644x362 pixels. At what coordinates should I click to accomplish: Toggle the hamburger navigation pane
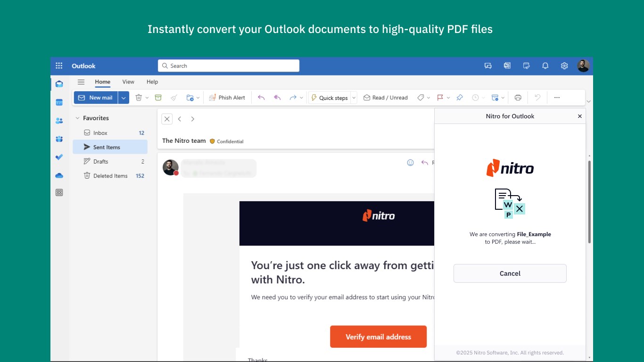click(81, 82)
